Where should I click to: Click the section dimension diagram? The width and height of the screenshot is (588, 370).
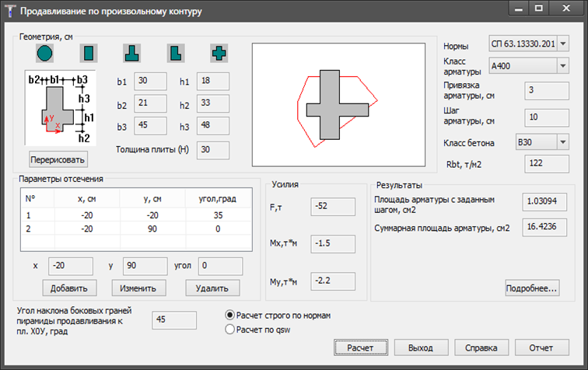tap(61, 107)
